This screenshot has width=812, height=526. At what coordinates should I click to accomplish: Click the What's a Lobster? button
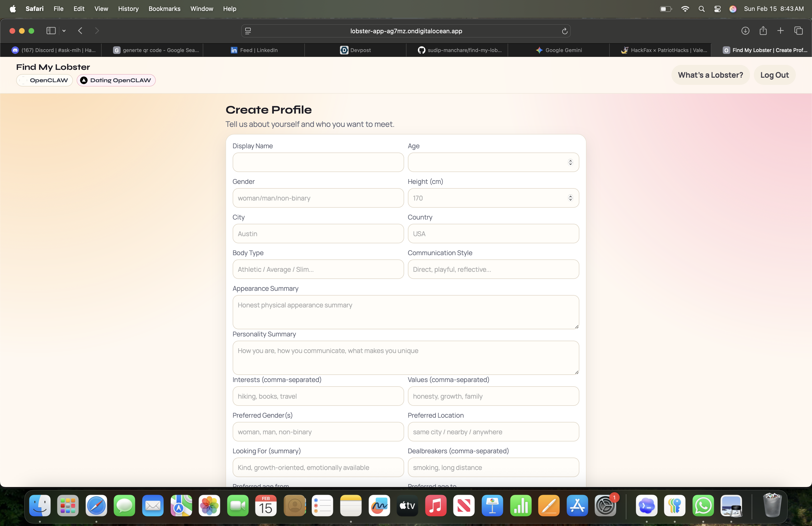tap(710, 75)
